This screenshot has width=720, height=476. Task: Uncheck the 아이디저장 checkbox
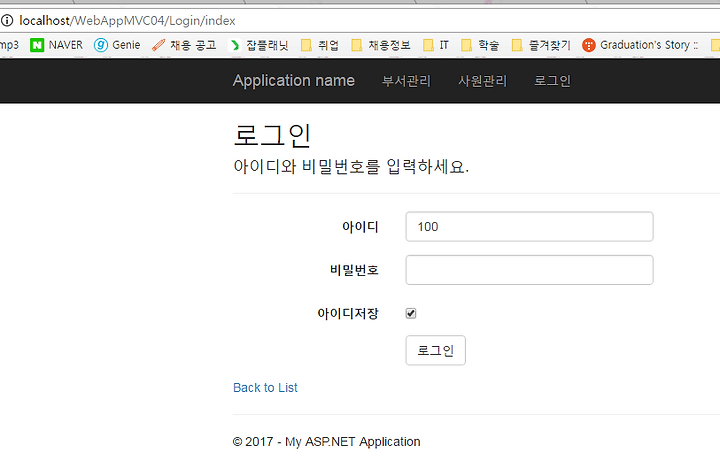pyautogui.click(x=411, y=314)
